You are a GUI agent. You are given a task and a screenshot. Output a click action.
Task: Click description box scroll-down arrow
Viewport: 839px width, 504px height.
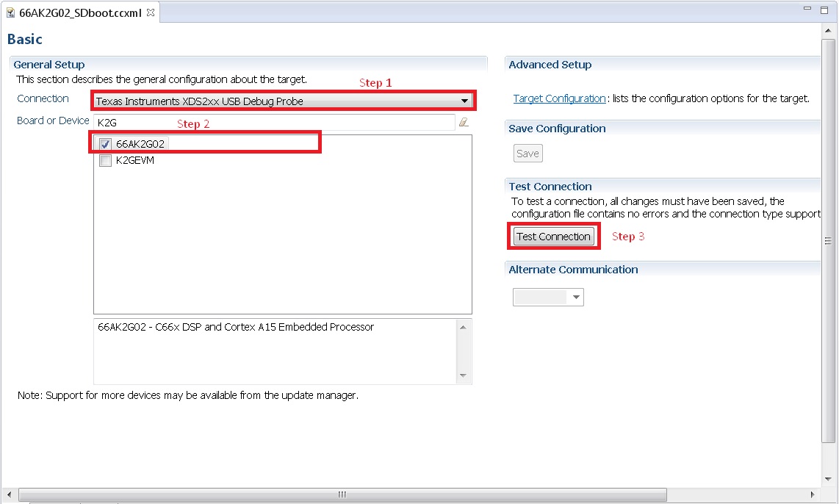(x=463, y=375)
